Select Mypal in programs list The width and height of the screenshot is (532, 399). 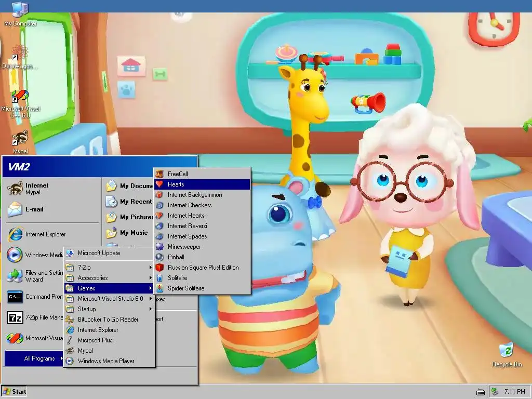pos(109,351)
